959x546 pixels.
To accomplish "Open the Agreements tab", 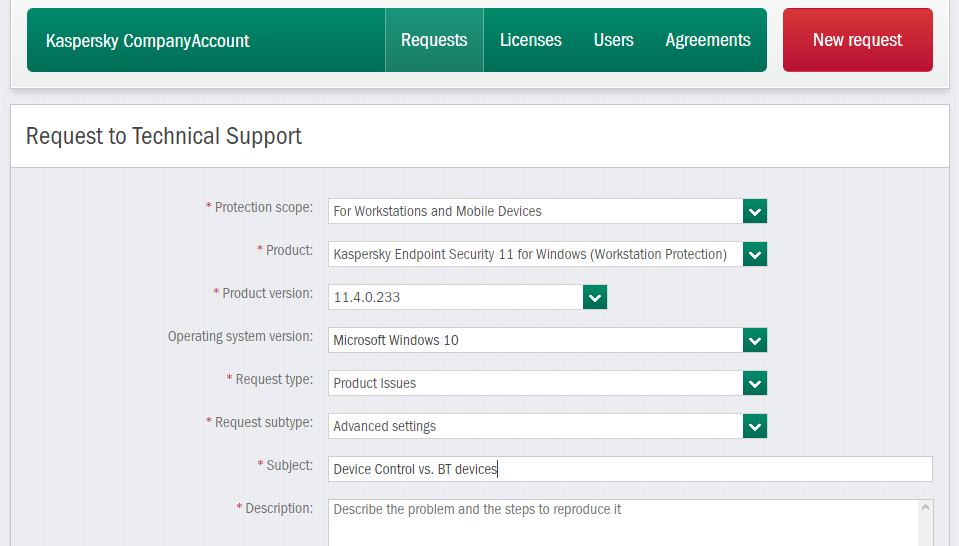I will click(x=708, y=40).
